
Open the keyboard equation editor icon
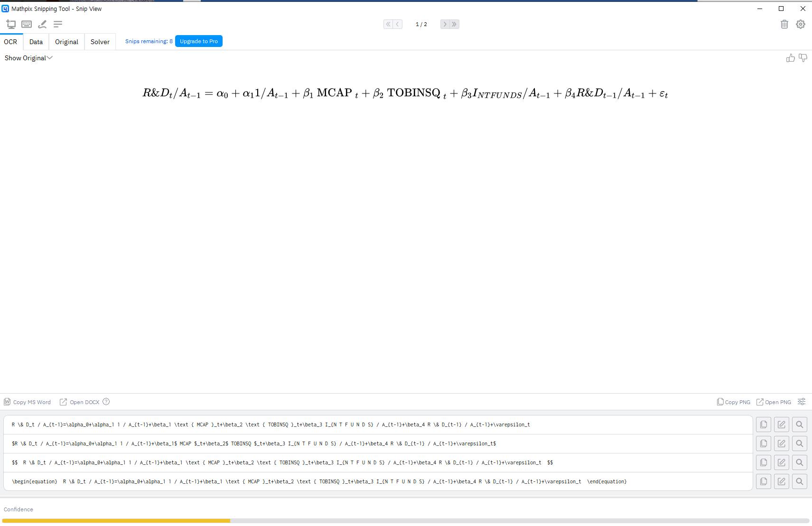pyautogui.click(x=27, y=24)
